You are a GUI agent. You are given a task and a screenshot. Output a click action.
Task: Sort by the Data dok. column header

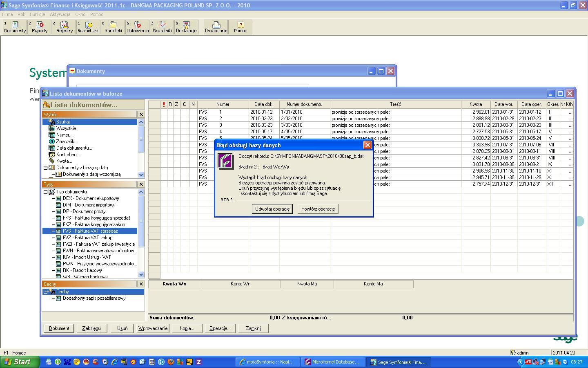264,104
